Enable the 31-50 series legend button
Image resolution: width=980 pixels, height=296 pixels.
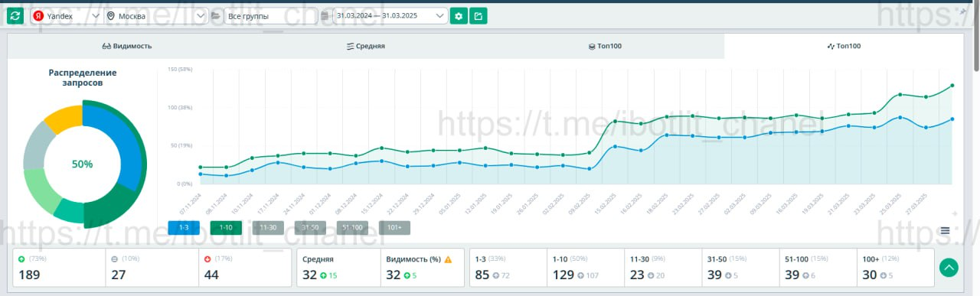tap(310, 227)
